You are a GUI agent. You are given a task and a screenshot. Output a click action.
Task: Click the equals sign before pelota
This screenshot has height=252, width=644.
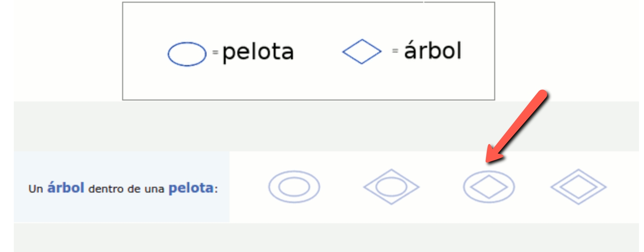pyautogui.click(x=215, y=52)
